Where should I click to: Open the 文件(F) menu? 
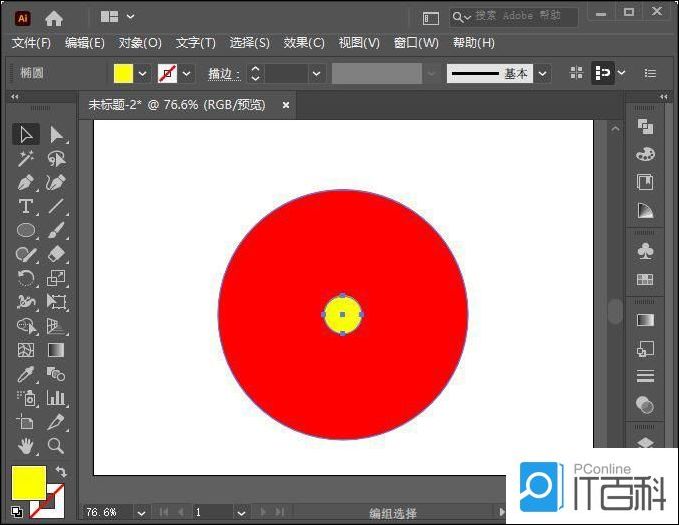pyautogui.click(x=31, y=43)
